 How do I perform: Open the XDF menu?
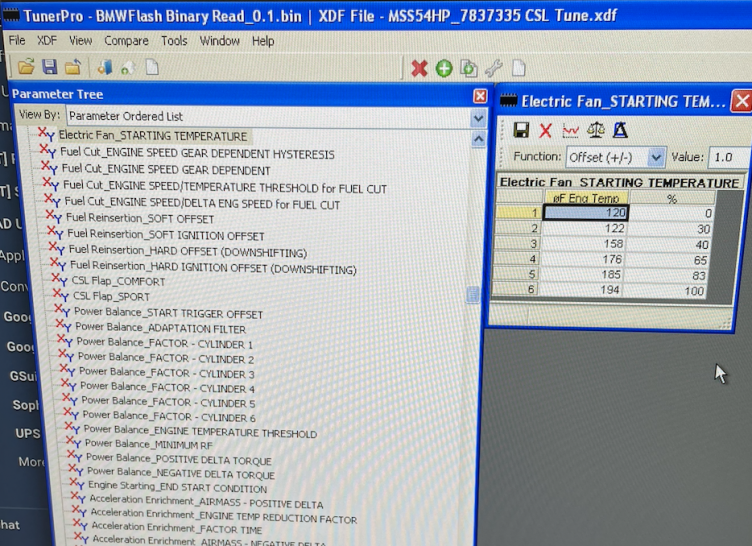coord(47,41)
